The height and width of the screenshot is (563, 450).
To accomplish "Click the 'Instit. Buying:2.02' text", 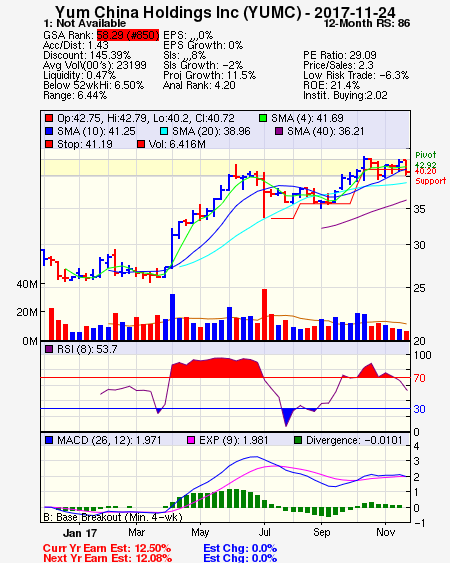I will (345, 96).
